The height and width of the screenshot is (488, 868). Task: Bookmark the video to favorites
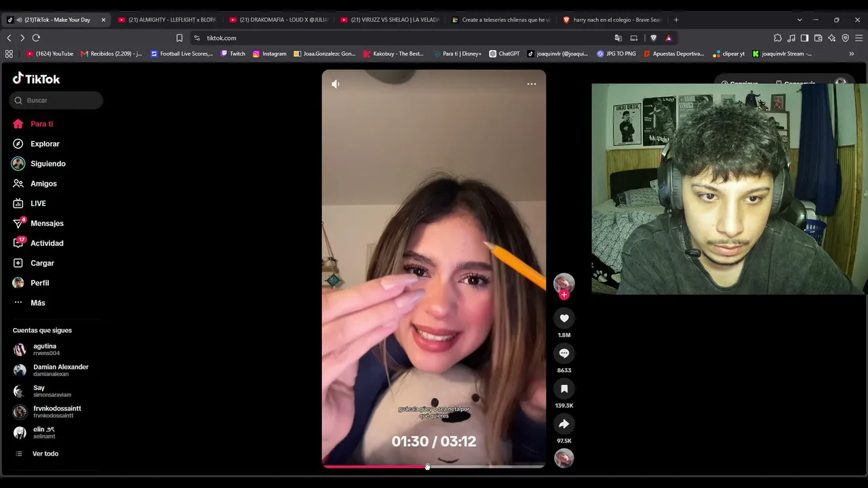pyautogui.click(x=564, y=388)
